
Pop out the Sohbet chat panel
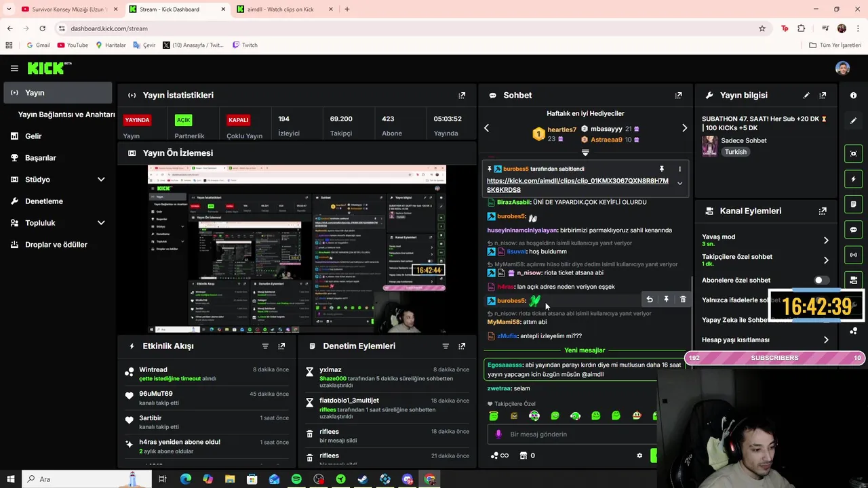pyautogui.click(x=678, y=96)
